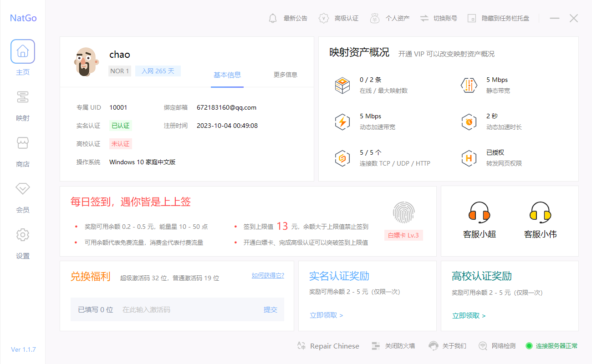This screenshot has width=592, height=364.
Task: Open 设置 settings gear icon
Action: 23,235
